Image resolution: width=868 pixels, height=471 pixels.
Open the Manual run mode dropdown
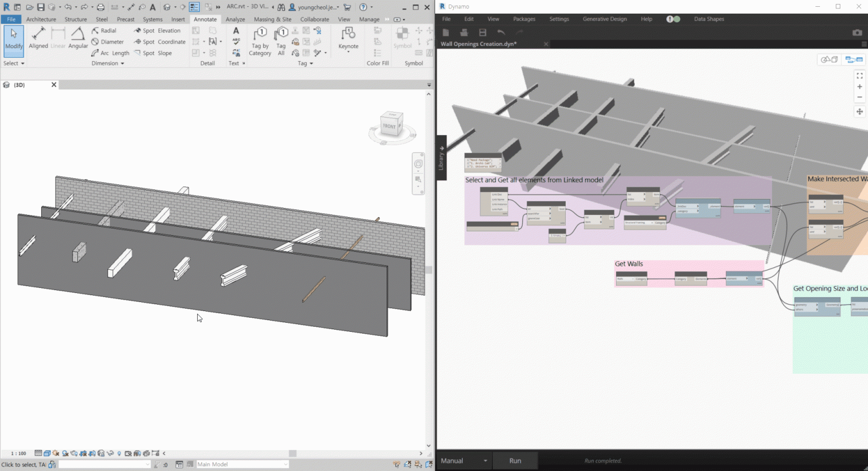(x=464, y=461)
